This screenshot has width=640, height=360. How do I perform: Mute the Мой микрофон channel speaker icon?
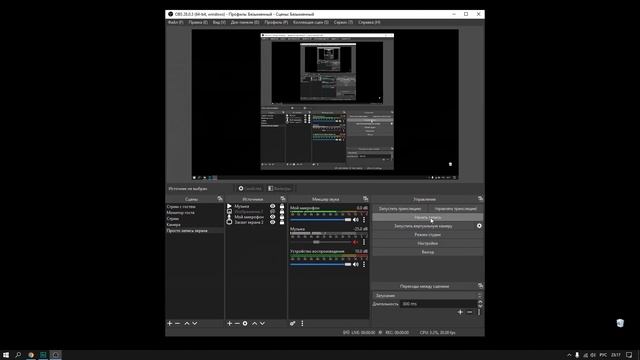pos(356,220)
